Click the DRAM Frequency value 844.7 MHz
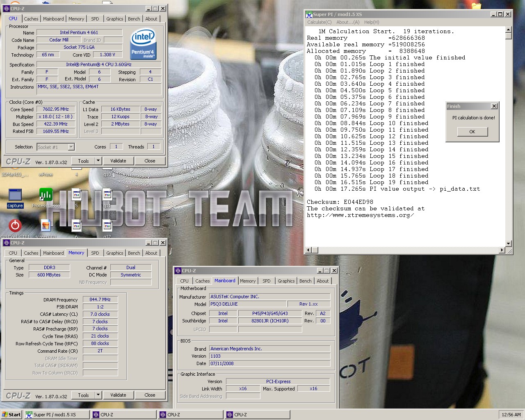Image resolution: width=525 pixels, height=420 pixels. 100,299
